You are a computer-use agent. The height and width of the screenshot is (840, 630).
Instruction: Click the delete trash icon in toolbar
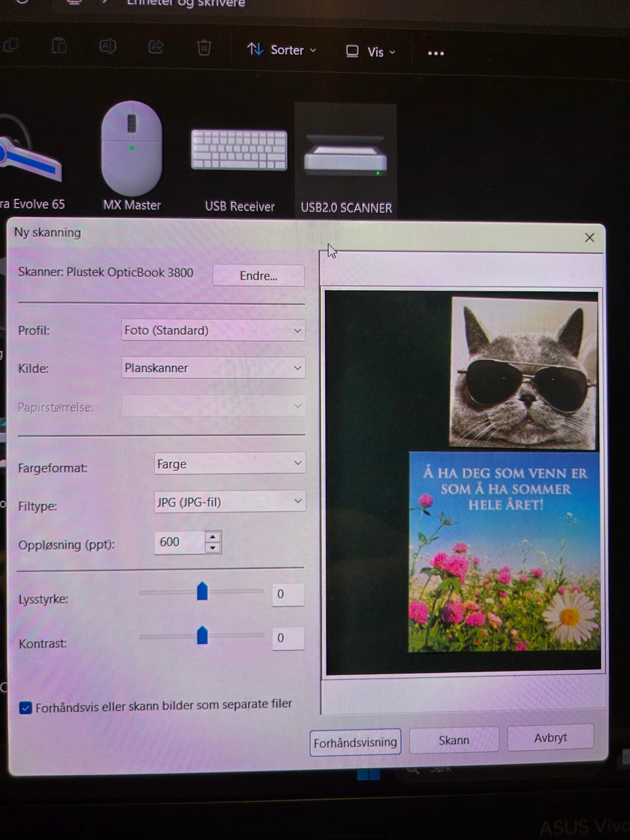pos(204,47)
